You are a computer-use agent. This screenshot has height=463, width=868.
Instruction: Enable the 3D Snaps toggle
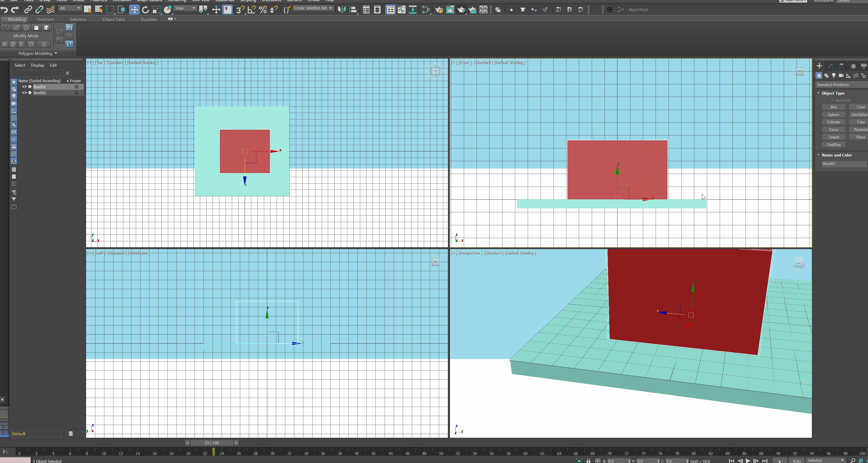[x=240, y=9]
